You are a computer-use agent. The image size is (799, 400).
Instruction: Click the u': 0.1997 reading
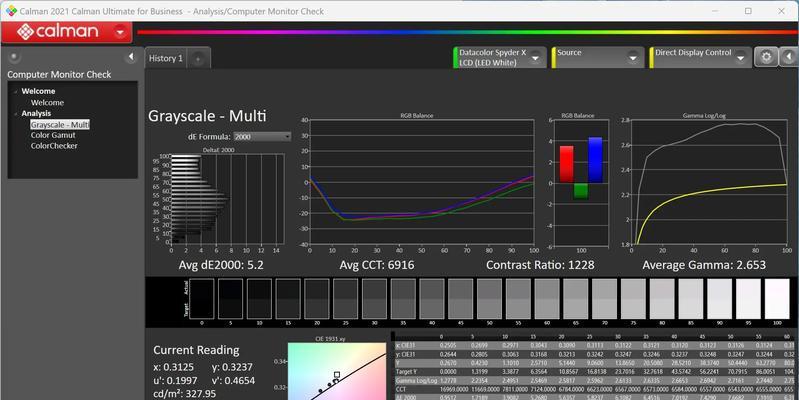175,381
